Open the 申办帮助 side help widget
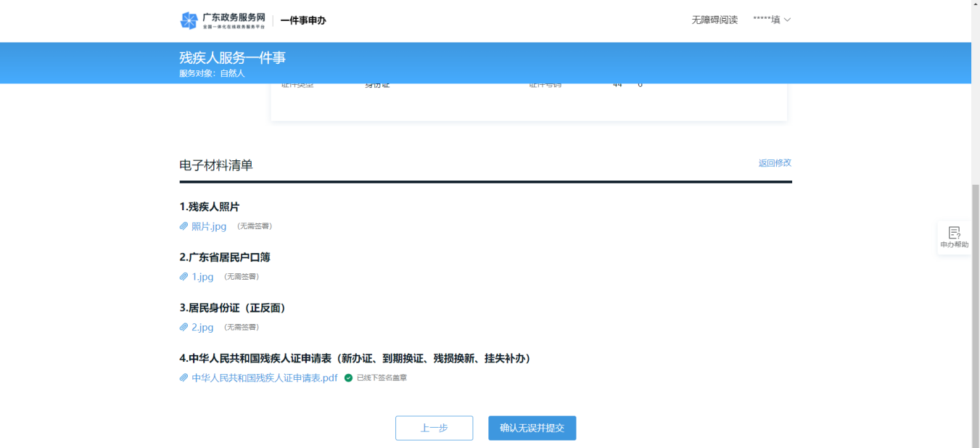 click(x=954, y=237)
